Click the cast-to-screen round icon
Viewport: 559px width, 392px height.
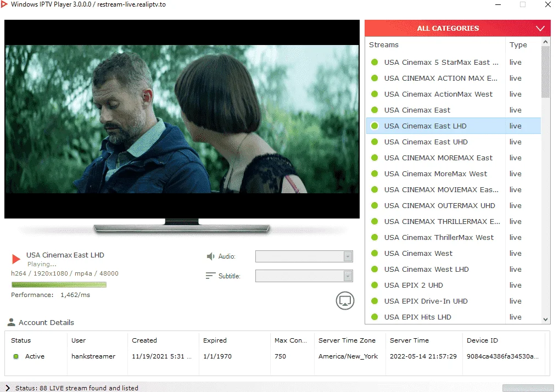click(345, 301)
